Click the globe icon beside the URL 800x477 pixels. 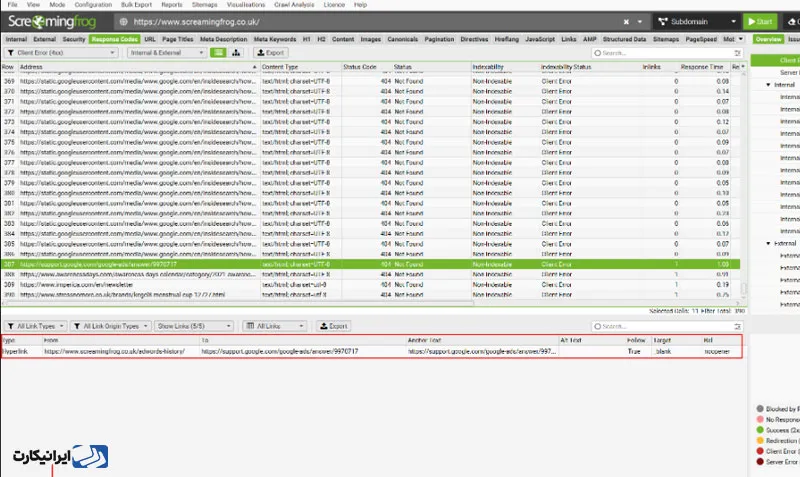pos(124,21)
